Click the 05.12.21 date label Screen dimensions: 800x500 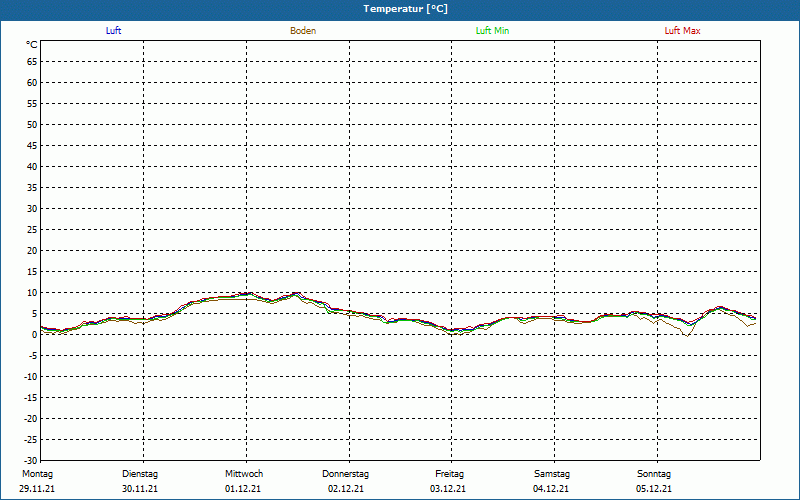(x=654, y=489)
